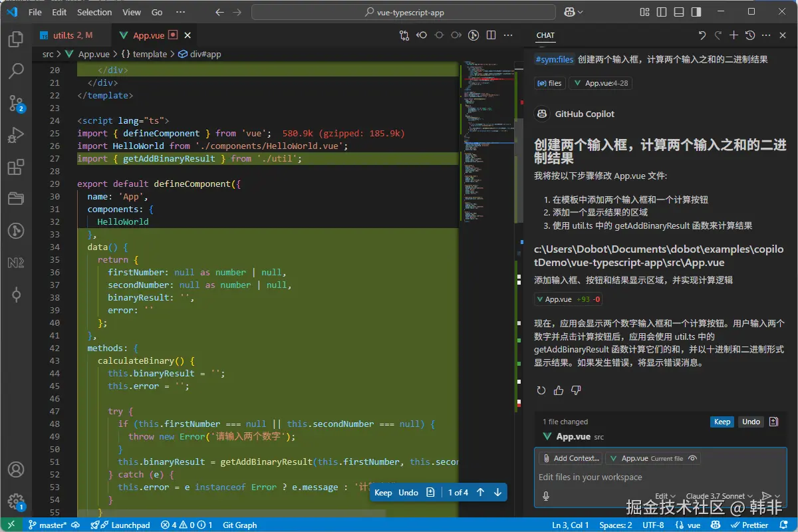The width and height of the screenshot is (798, 532).
Task: Open the Run and Debug view
Action: [16, 135]
